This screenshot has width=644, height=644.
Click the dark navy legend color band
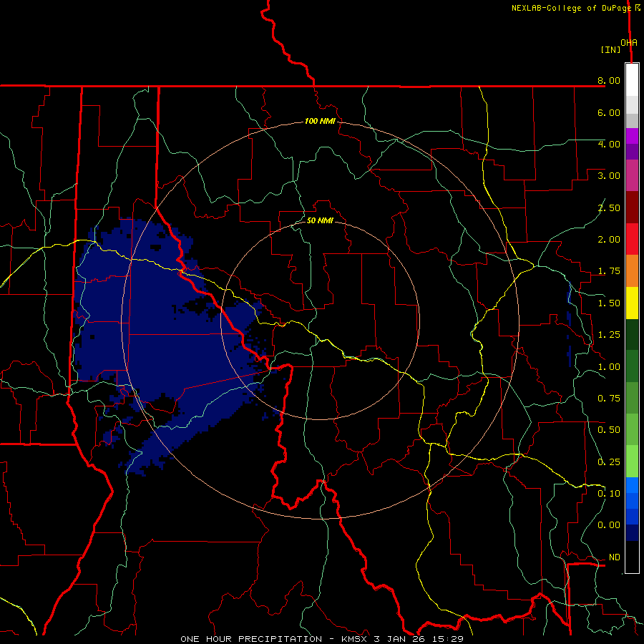[632, 533]
